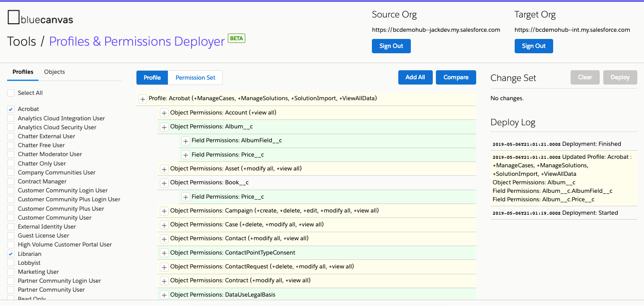Viewport: 644px width, 306px height.
Task: Expand Object Permissions: Contract row
Action: coord(164,281)
